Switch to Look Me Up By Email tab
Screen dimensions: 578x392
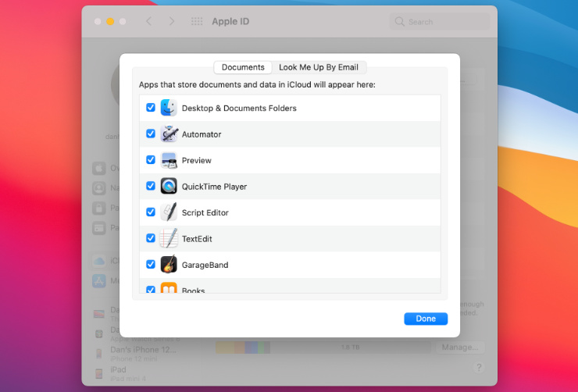[x=319, y=67]
